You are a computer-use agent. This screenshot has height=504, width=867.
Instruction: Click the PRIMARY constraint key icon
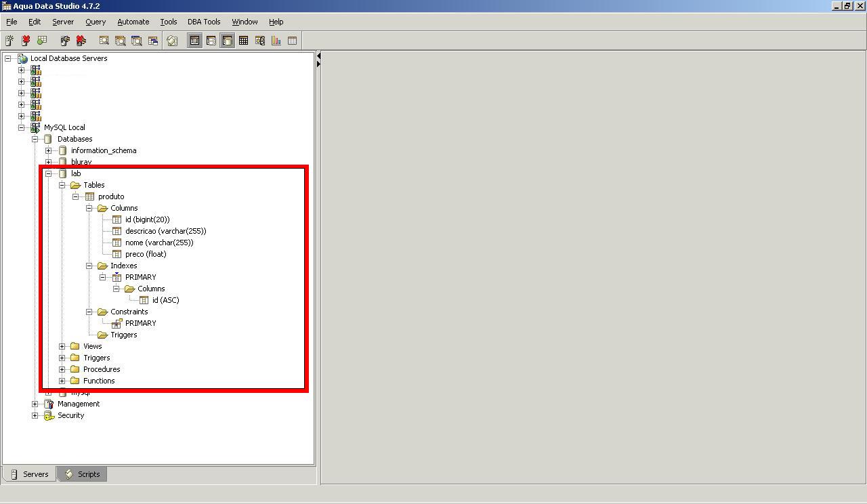(x=117, y=323)
